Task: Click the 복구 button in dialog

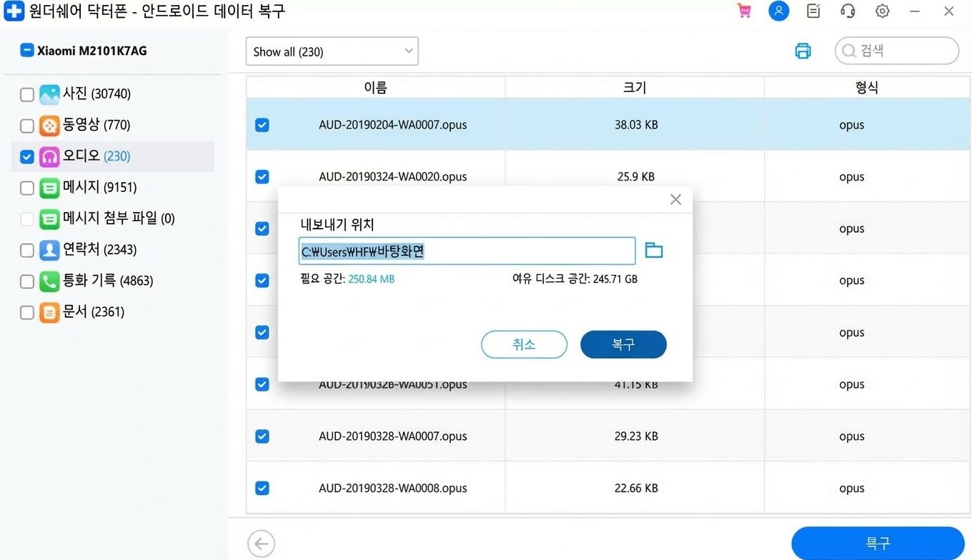Action: [623, 344]
